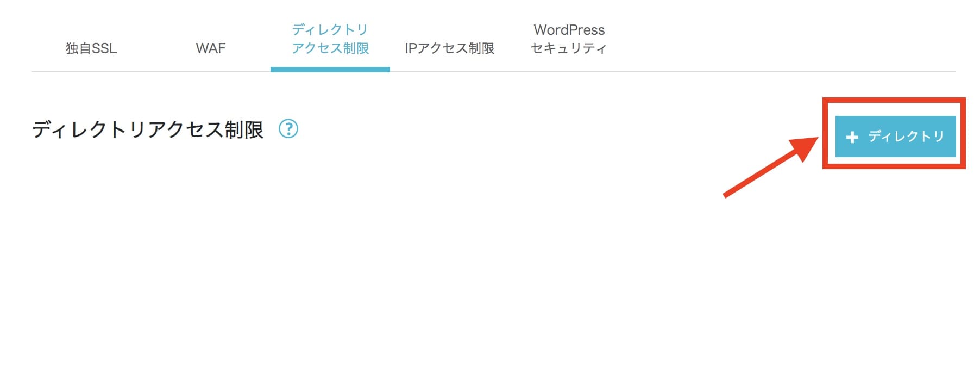
Task: Click the ディレクトリアクセス制限 page heading
Action: [148, 129]
